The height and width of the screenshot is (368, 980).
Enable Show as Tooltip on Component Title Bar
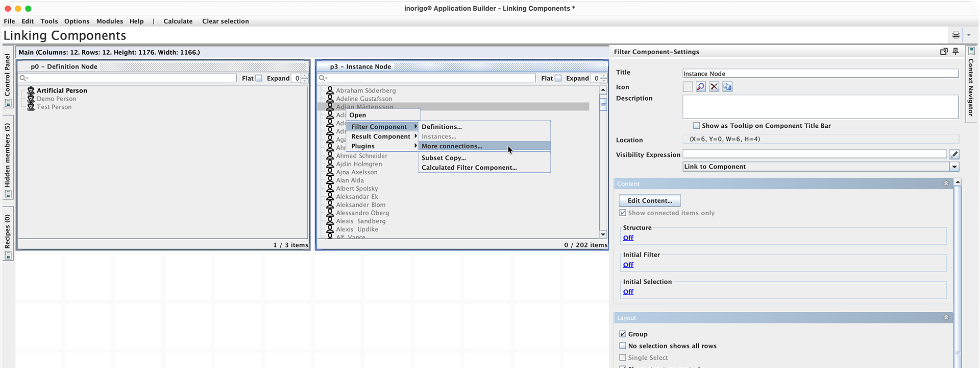coord(696,126)
